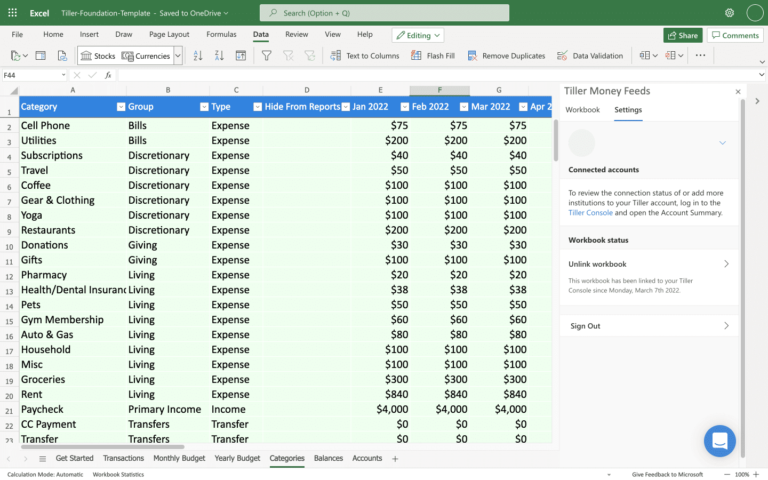Click the Filter funnel icon in ribbon
This screenshot has height=480, width=768.
(266, 56)
